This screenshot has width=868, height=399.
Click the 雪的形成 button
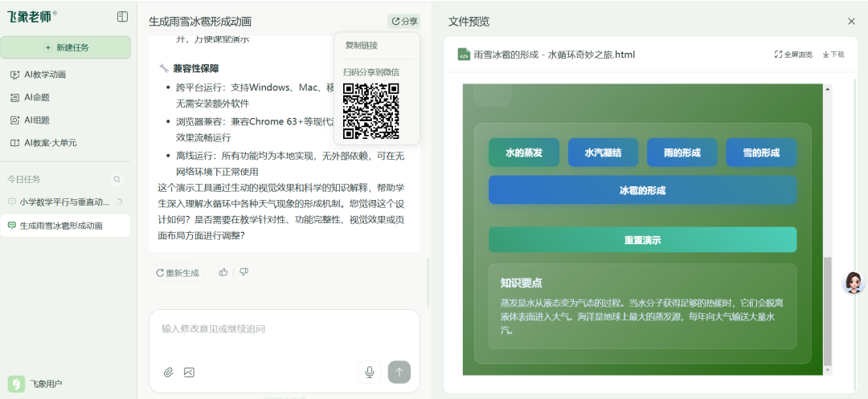(x=761, y=153)
